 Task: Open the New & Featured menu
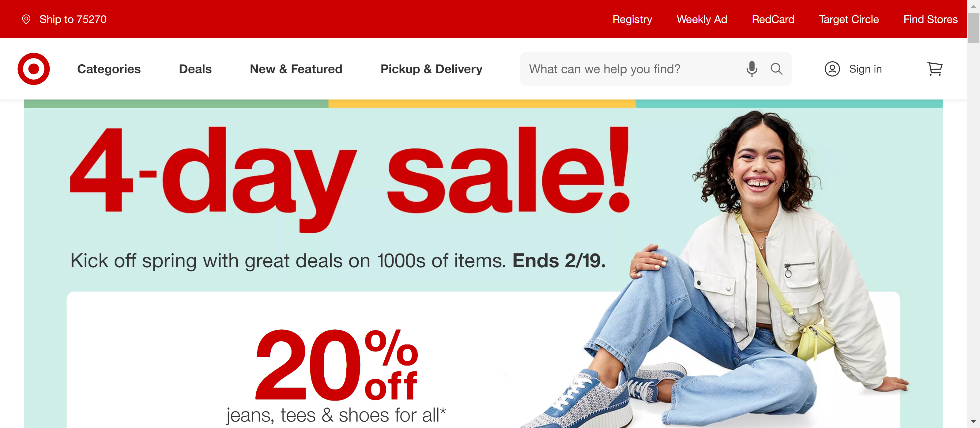(x=296, y=69)
